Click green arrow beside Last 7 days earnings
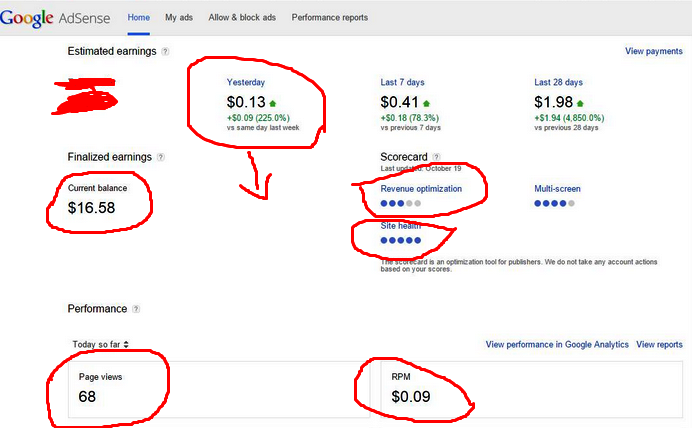692x428 pixels. [426, 103]
